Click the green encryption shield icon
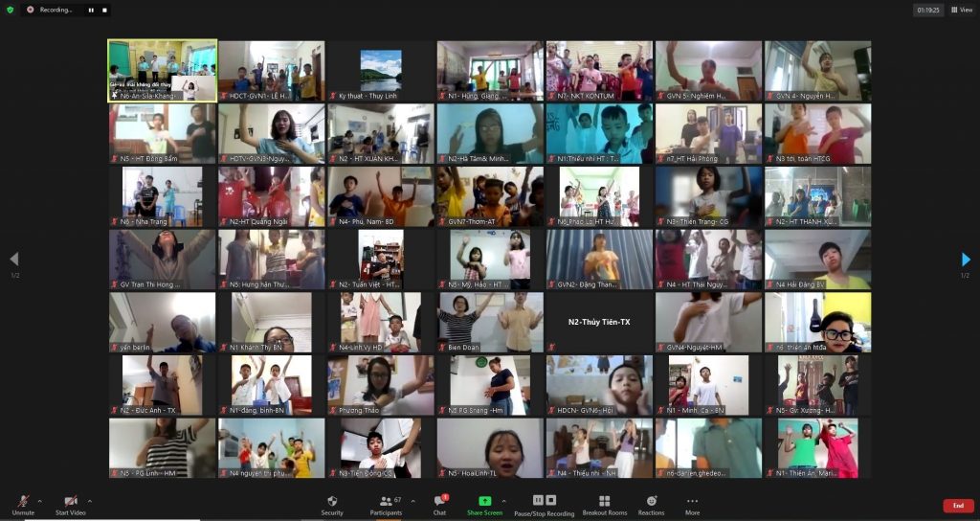 10,10
